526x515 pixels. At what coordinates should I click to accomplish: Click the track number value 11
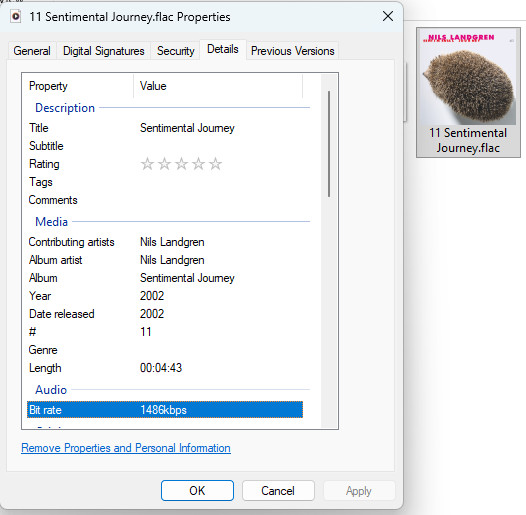(146, 332)
